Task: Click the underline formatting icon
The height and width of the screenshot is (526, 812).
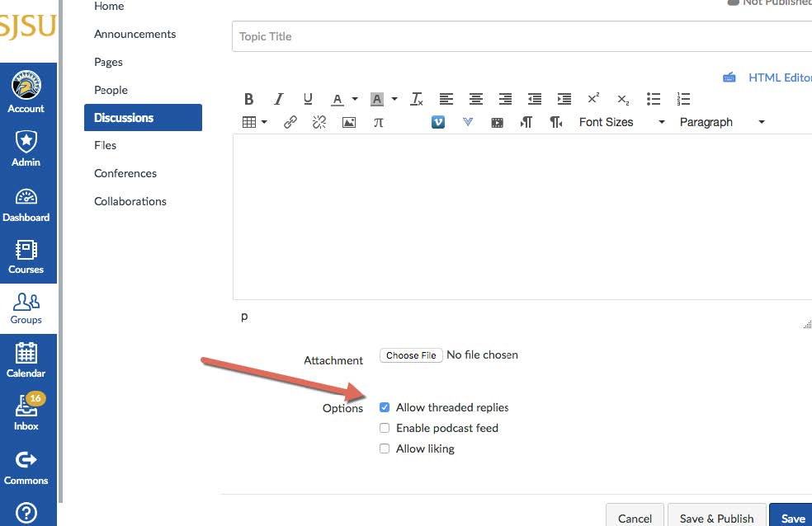Action: [x=308, y=99]
